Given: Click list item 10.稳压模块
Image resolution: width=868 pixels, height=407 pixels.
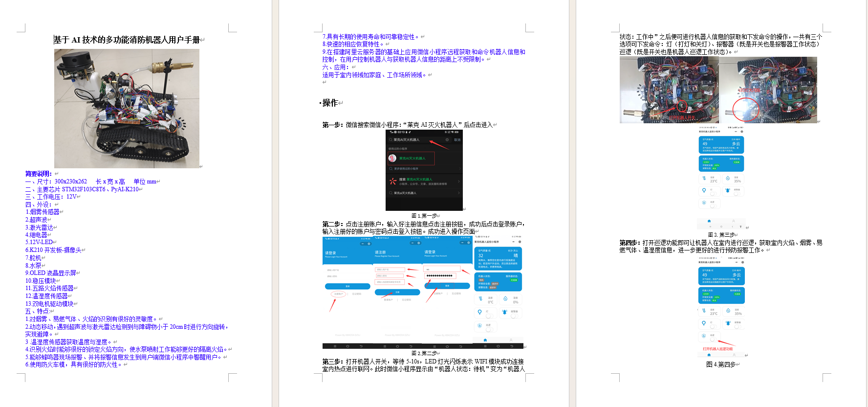Looking at the screenshot, I should point(41,281).
